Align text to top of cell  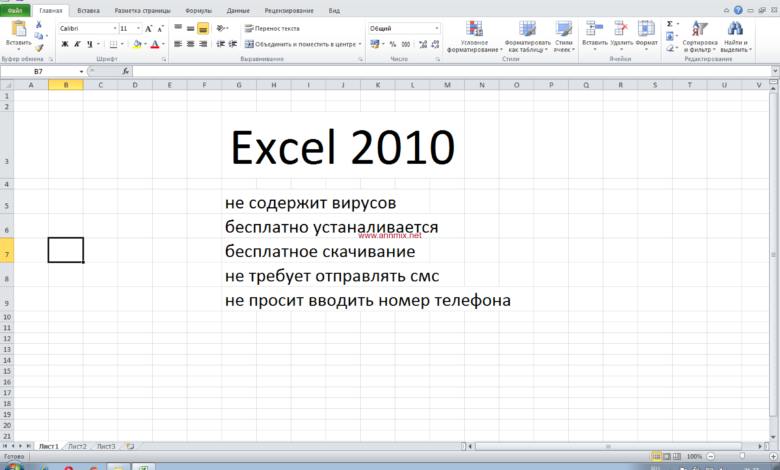tap(178, 28)
